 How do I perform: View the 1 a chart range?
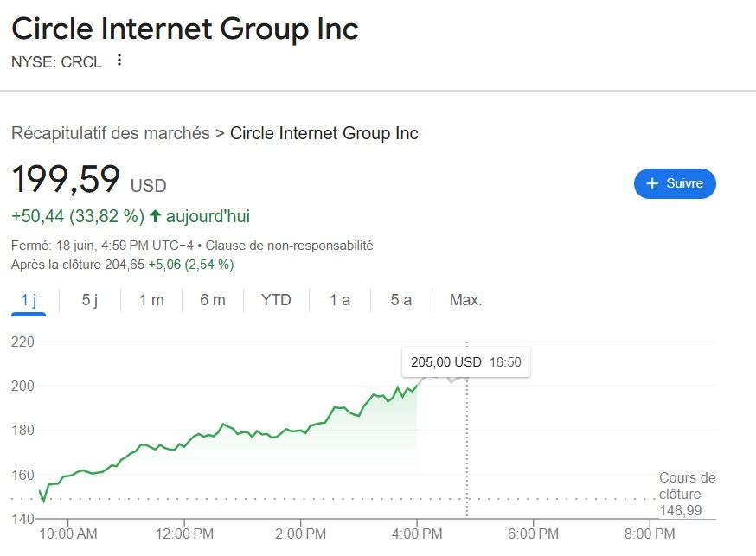pyautogui.click(x=340, y=300)
